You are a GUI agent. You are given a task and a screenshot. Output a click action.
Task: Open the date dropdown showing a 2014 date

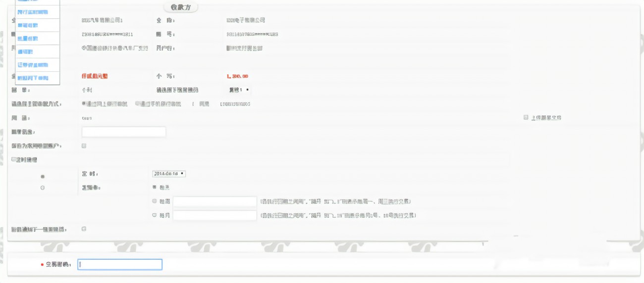tap(169, 174)
